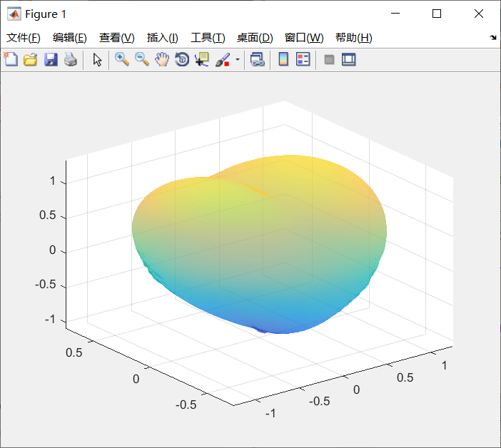Show plot tools and dock figure
This screenshot has height=448, width=501.
click(348, 59)
